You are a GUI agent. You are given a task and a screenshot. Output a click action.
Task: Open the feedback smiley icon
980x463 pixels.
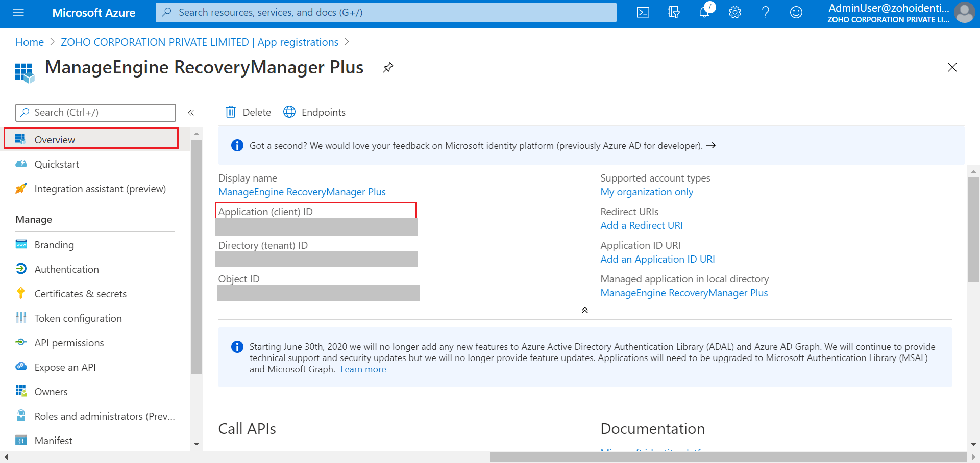tap(796, 13)
